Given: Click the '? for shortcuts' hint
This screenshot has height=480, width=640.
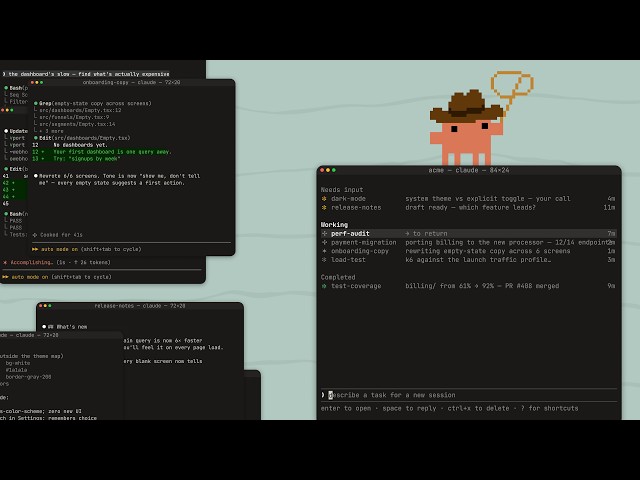Looking at the screenshot, I should (549, 409).
